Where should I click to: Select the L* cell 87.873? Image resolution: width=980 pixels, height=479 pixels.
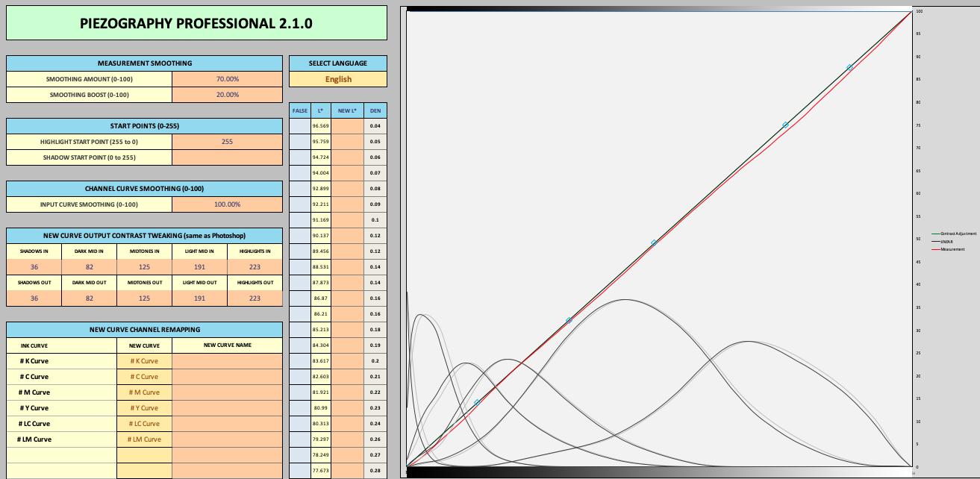tap(321, 283)
